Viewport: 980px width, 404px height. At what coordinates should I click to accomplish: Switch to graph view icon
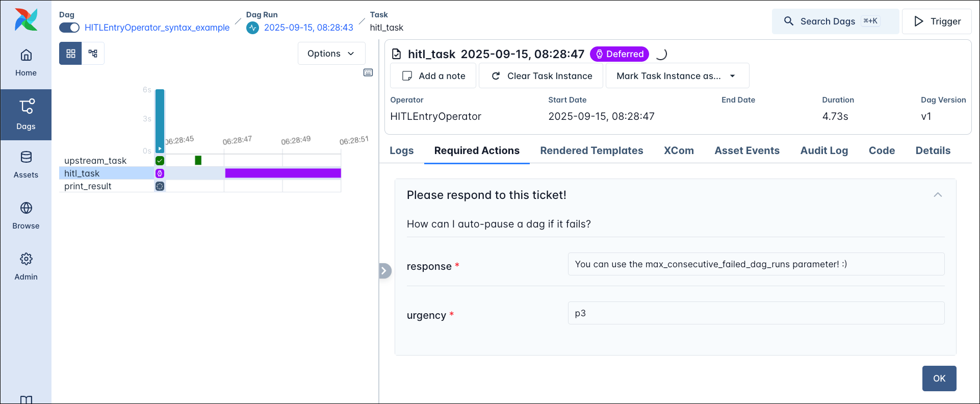(x=93, y=54)
